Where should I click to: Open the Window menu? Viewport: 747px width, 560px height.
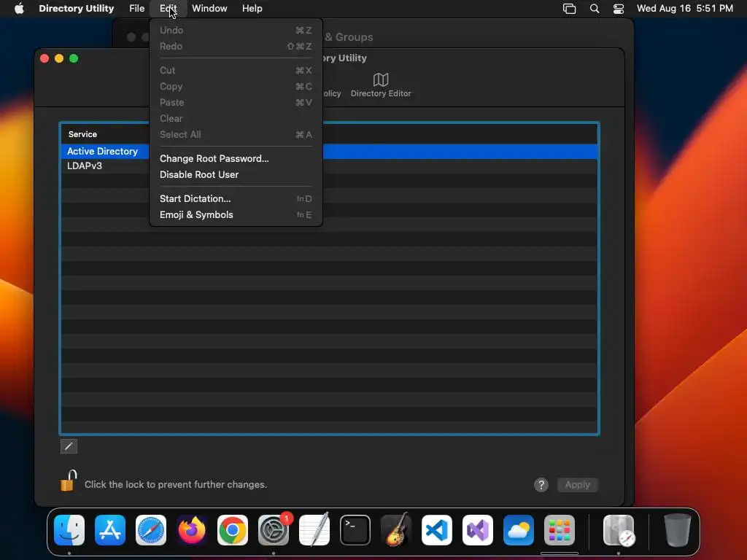[x=209, y=9]
